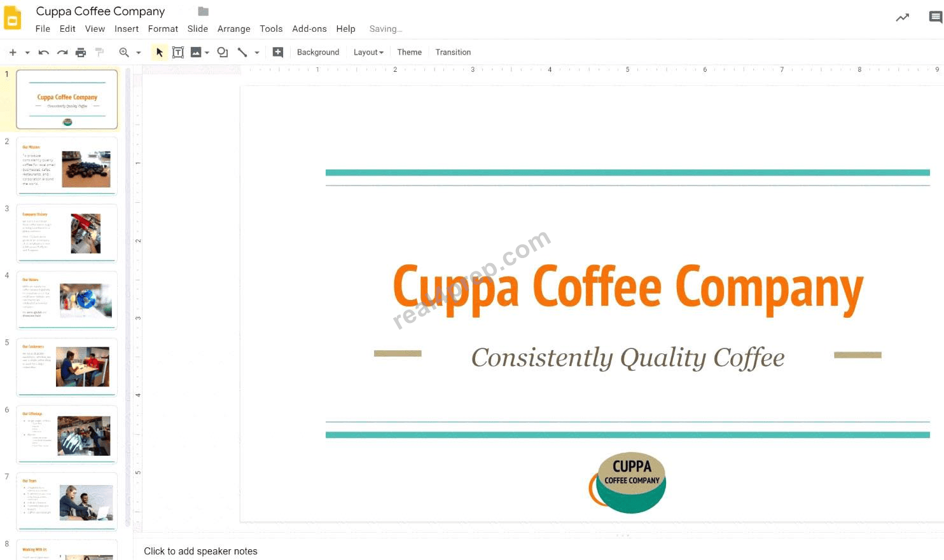Open the comments history speech bubble icon
This screenshot has height=560, width=944.
935,18
